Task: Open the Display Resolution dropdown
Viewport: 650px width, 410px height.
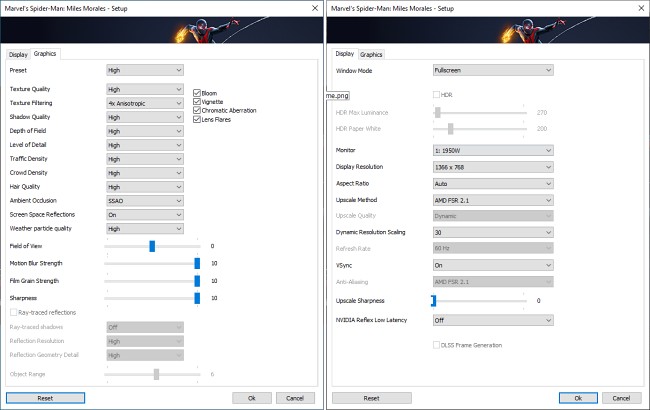Action: click(493, 167)
